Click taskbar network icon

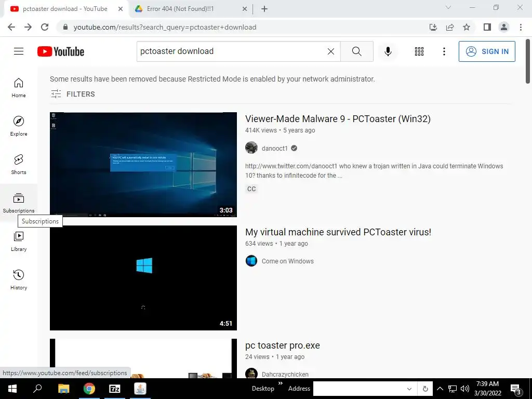point(453,389)
